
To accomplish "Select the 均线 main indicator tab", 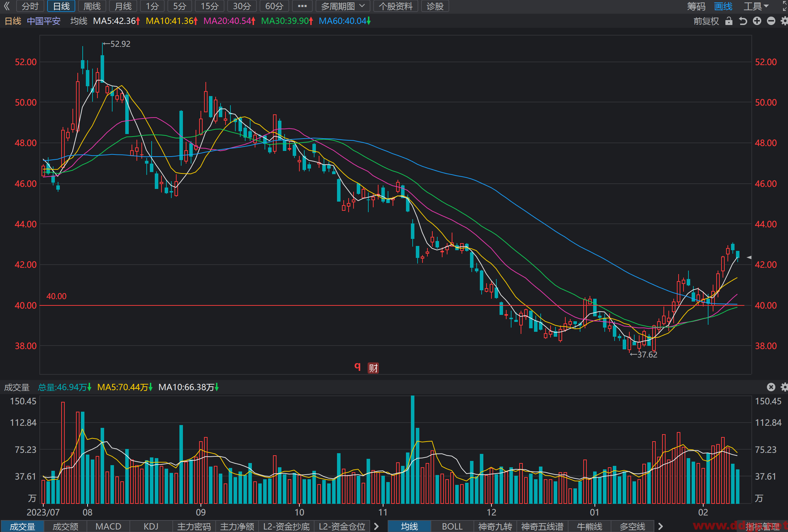I will point(409,526).
